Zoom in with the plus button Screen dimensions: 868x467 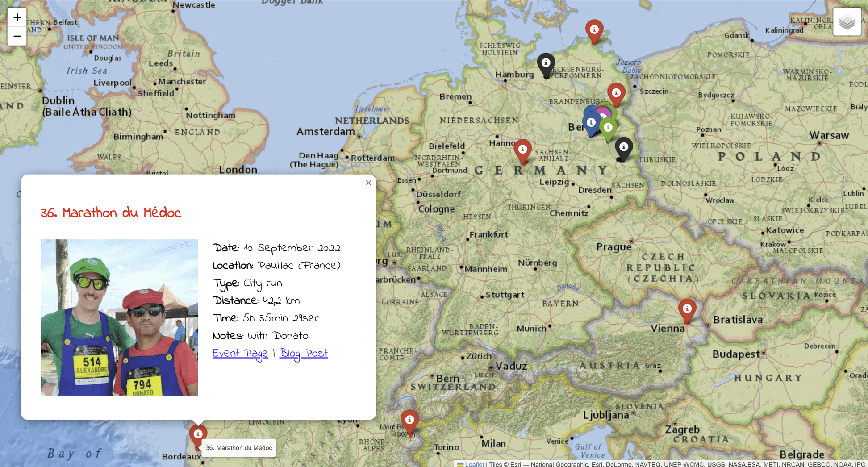(x=17, y=17)
